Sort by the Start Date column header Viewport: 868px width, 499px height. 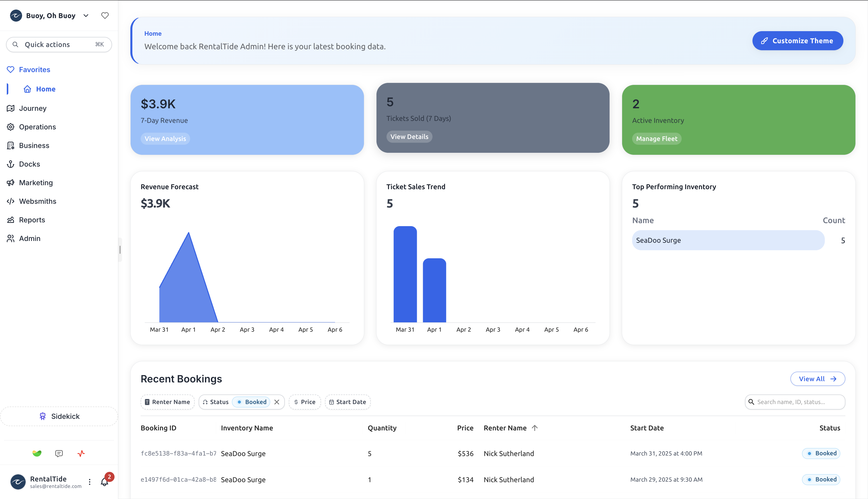(647, 428)
